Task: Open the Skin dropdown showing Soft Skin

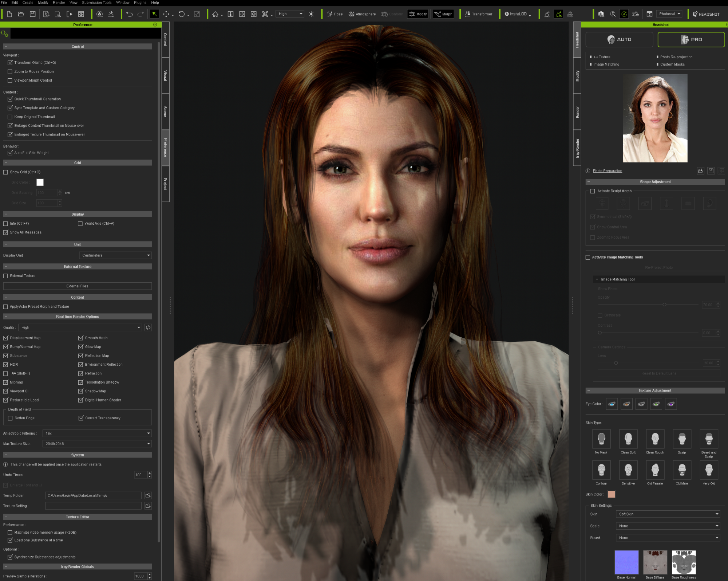Action: click(668, 514)
